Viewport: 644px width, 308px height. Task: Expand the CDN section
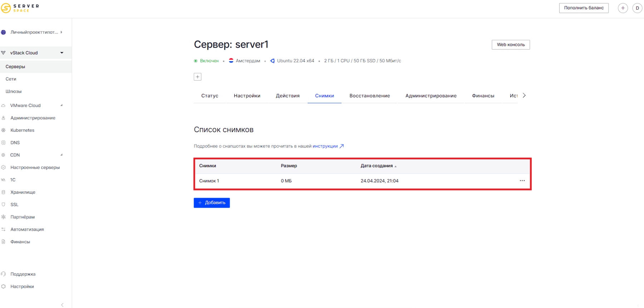click(x=62, y=155)
